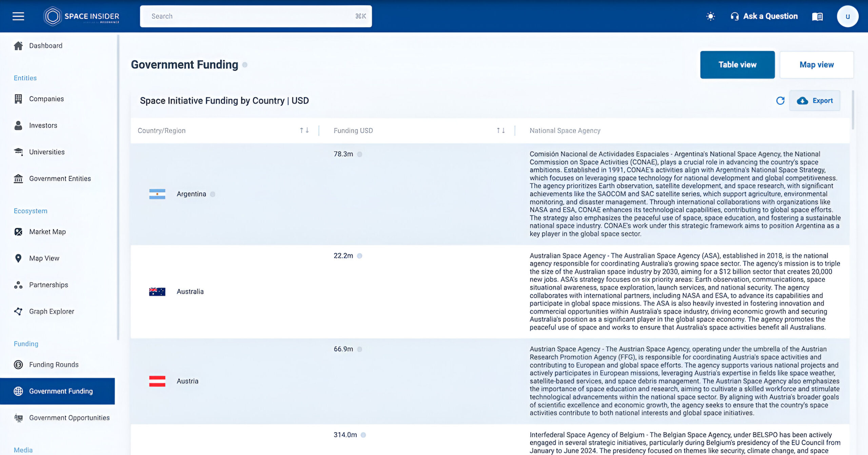Click the Austria flag
The height and width of the screenshot is (455, 868).
pos(157,381)
